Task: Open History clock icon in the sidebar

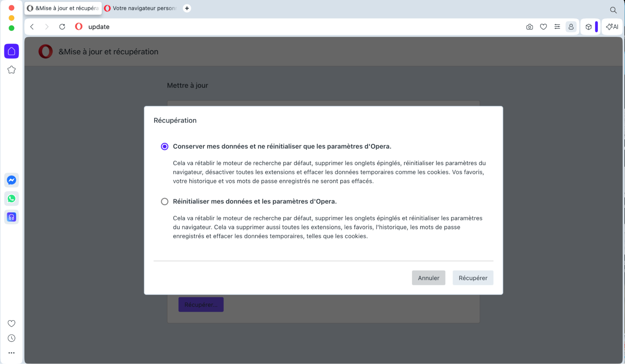Action: coord(12,338)
